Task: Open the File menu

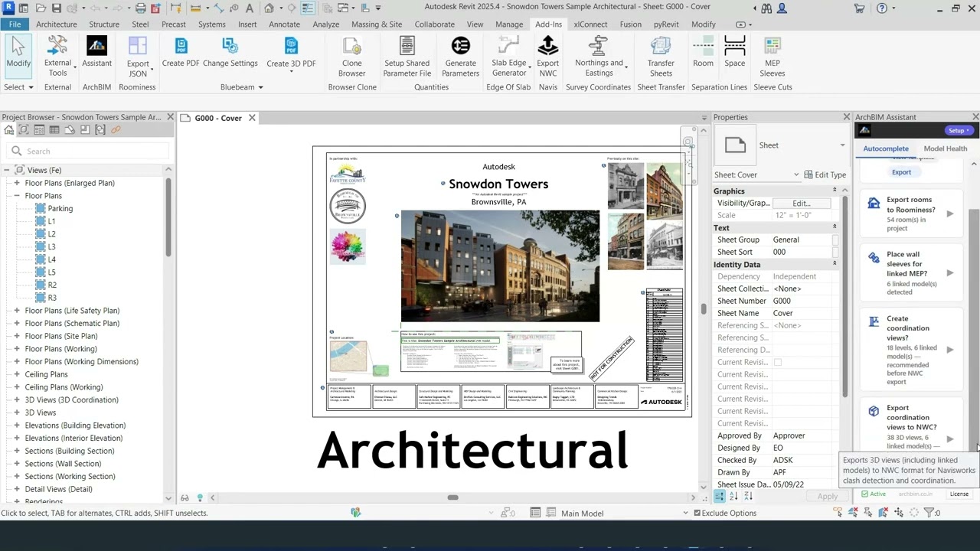Action: click(x=15, y=24)
